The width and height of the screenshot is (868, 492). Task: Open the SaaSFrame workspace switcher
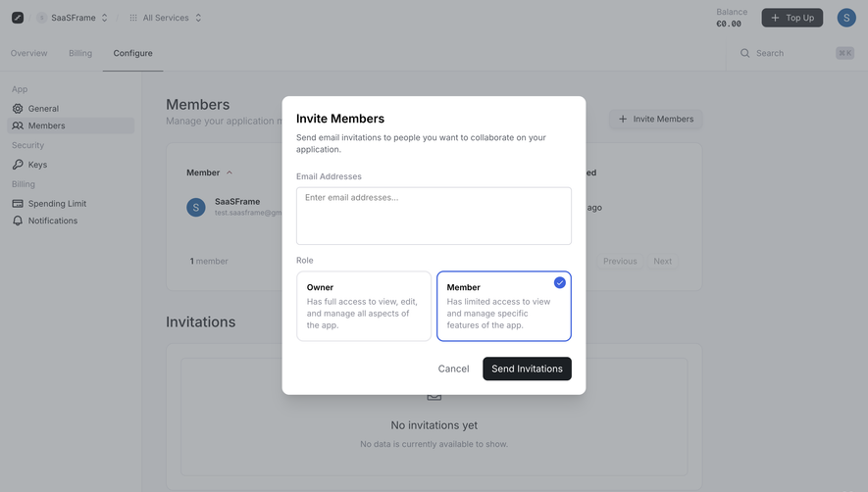[x=73, y=18]
